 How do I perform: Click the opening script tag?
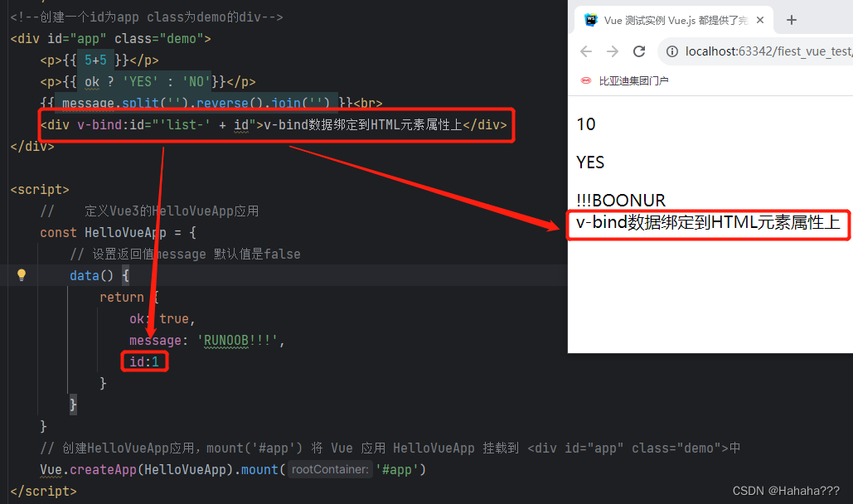[x=40, y=189]
